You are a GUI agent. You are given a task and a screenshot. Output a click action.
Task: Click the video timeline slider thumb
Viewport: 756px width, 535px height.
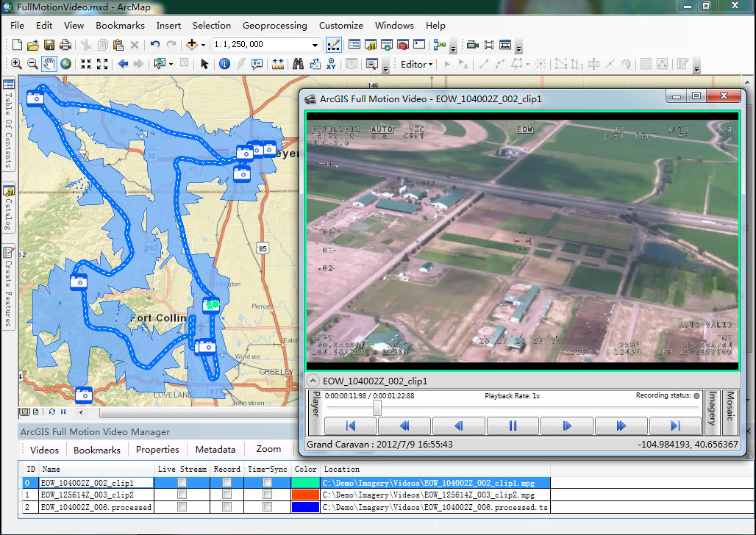(x=377, y=409)
